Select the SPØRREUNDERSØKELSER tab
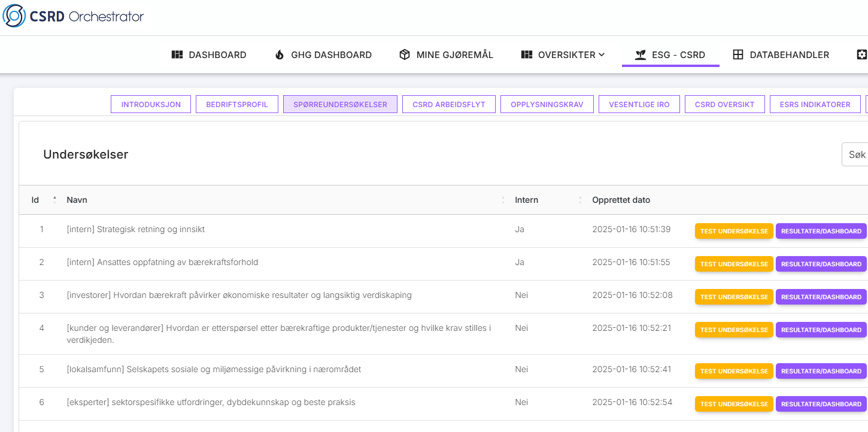The height and width of the screenshot is (432, 868). pyautogui.click(x=340, y=104)
